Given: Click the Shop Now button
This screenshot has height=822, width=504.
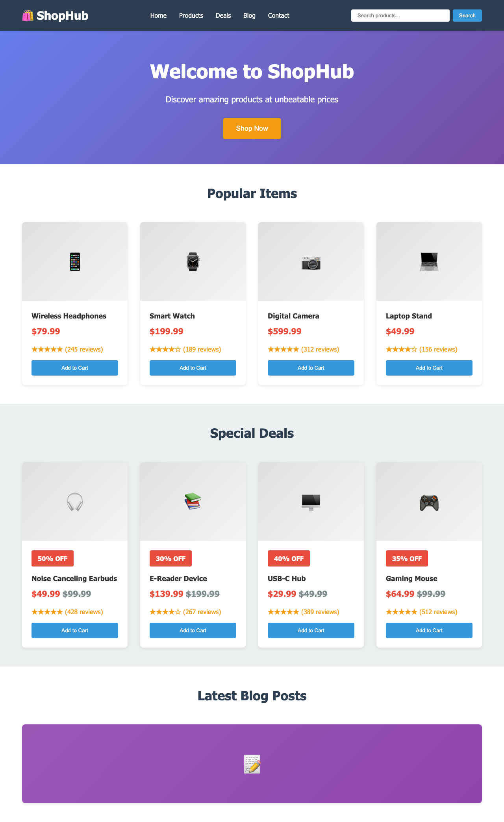Looking at the screenshot, I should (x=252, y=128).
